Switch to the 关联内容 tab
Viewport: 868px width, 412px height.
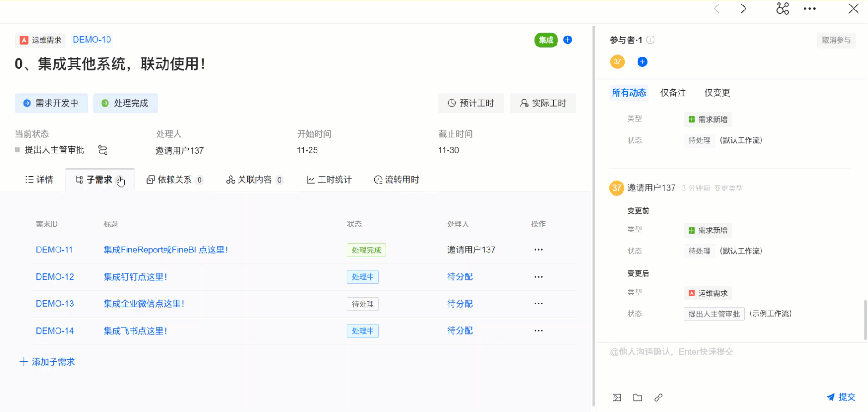(x=255, y=180)
